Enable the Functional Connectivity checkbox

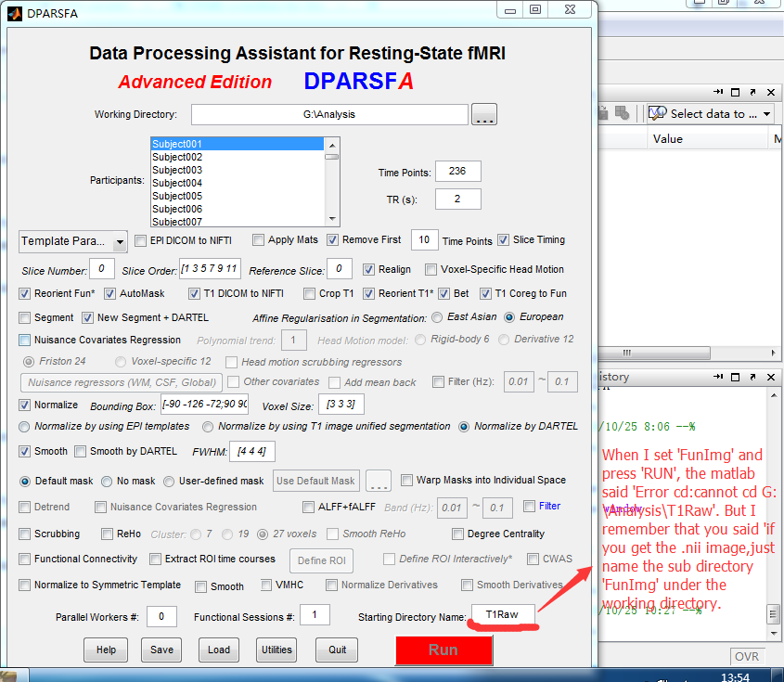click(24, 559)
